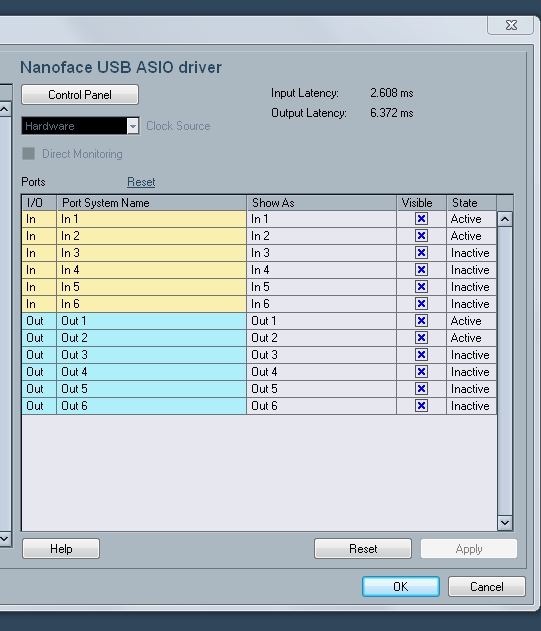Toggle the Visible checkbox for Out 3
This screenshot has width=541, height=631.
421,355
